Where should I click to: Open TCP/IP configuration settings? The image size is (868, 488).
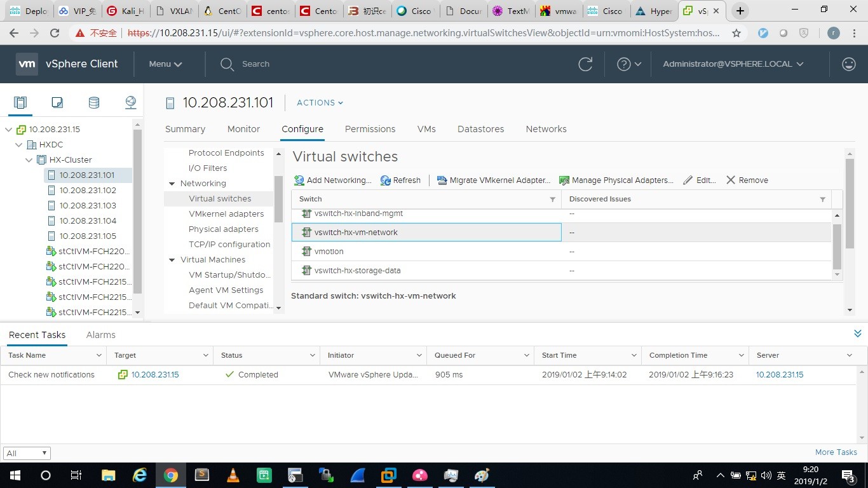click(x=229, y=244)
